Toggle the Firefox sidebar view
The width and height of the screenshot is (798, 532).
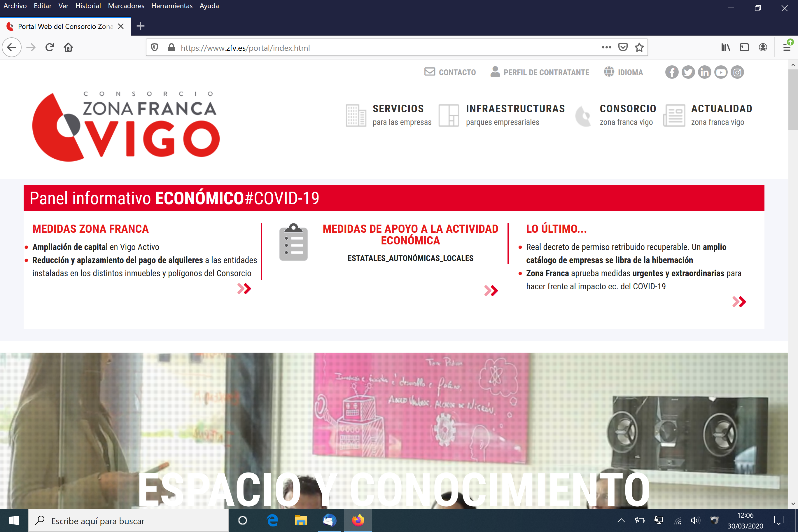[744, 48]
